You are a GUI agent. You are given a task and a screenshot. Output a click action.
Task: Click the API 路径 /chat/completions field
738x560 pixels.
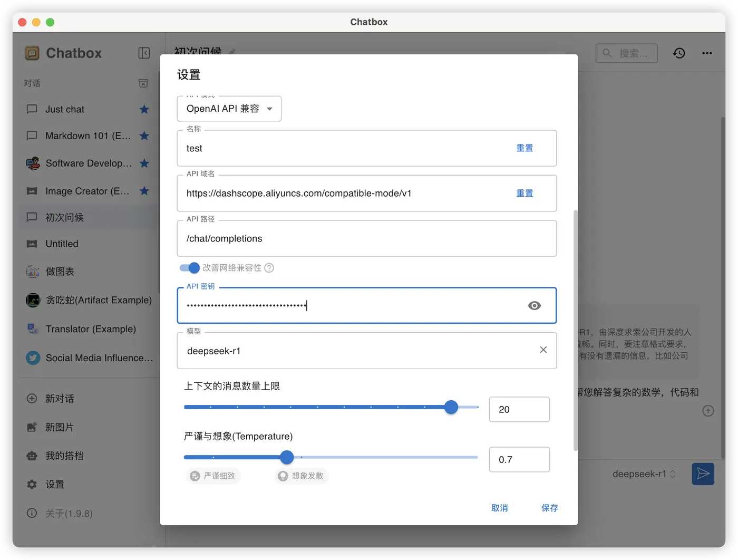click(367, 238)
